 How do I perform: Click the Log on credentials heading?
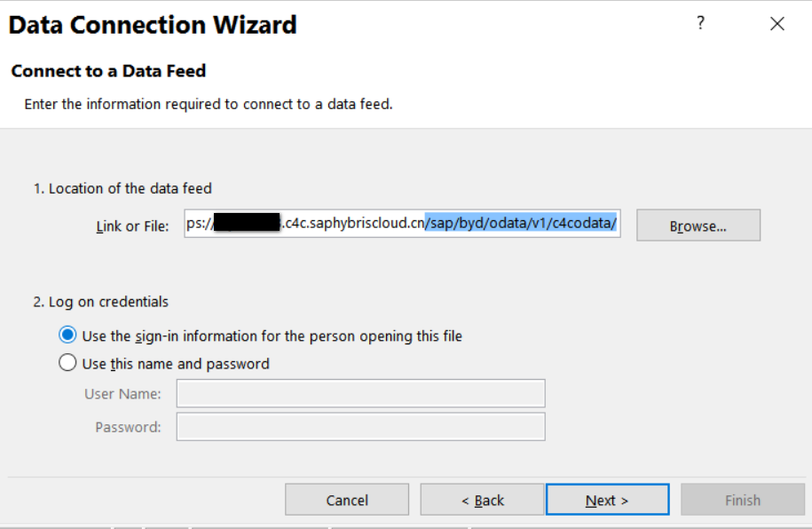click(101, 302)
